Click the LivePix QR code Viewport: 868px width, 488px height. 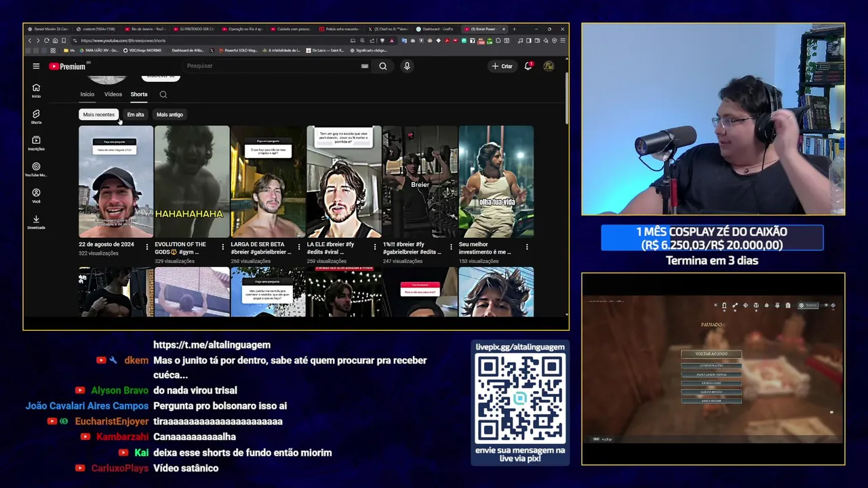(520, 398)
